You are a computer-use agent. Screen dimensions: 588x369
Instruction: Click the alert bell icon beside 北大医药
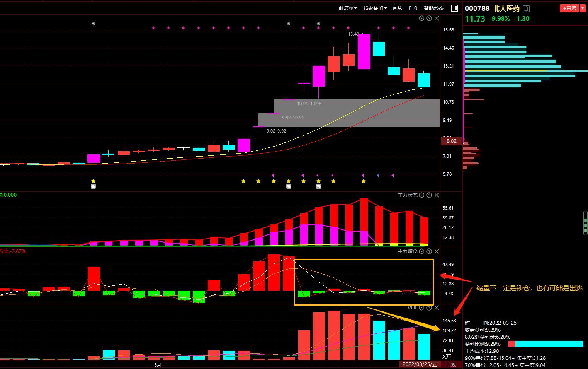click(526, 9)
